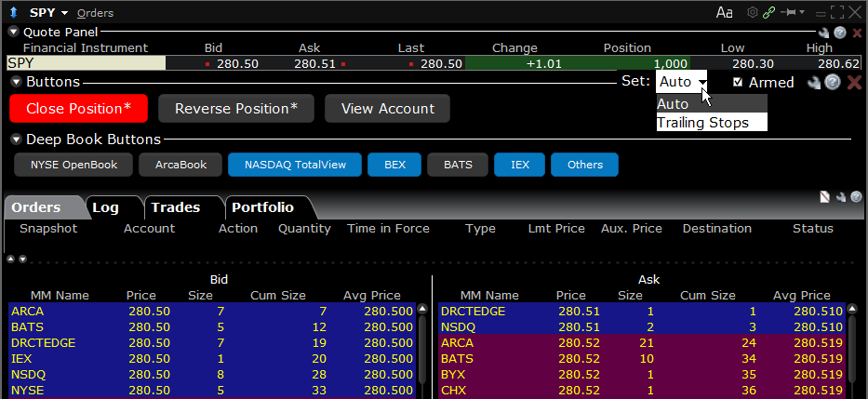
Task: Toggle IEX deep book button
Action: [x=520, y=165]
